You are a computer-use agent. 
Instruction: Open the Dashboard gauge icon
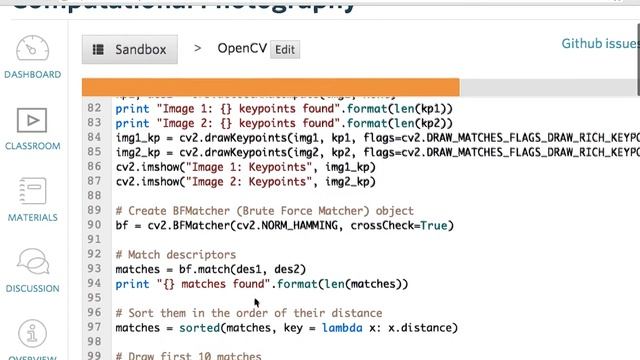33,49
